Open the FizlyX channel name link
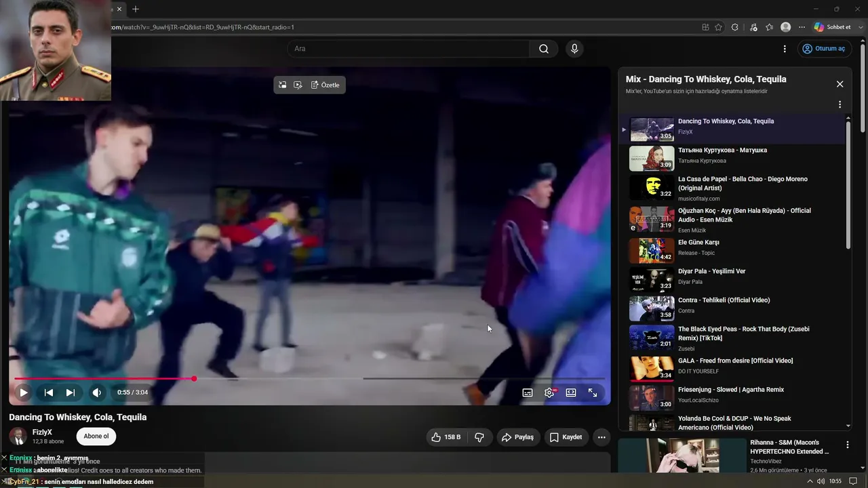The height and width of the screenshot is (488, 868). pos(42,432)
